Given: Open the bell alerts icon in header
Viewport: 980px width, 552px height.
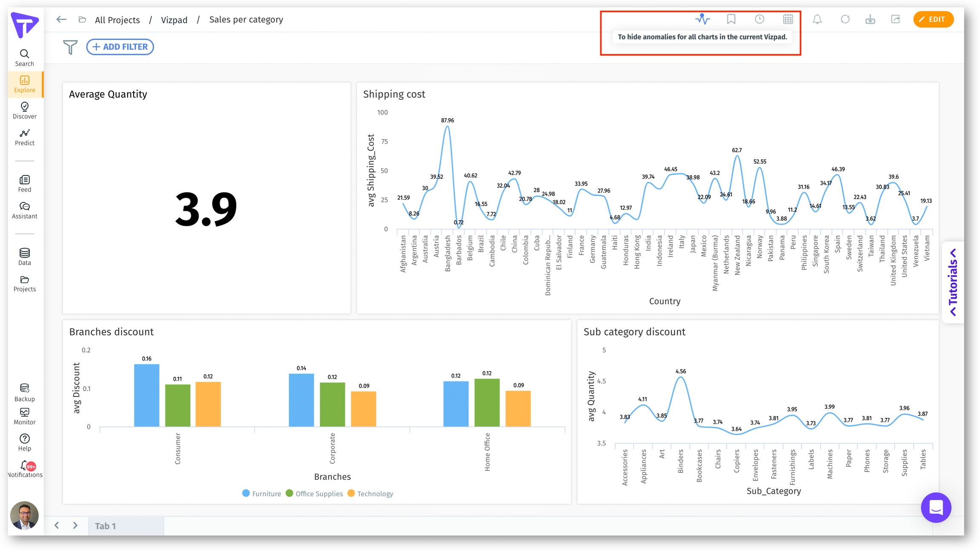Looking at the screenshot, I should point(817,19).
